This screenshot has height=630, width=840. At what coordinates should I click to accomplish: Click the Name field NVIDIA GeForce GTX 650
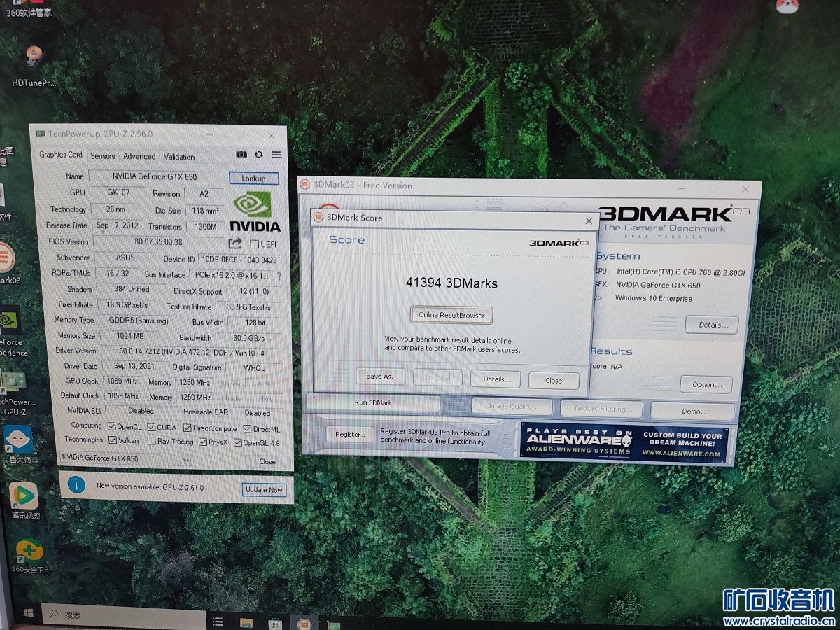tap(156, 176)
